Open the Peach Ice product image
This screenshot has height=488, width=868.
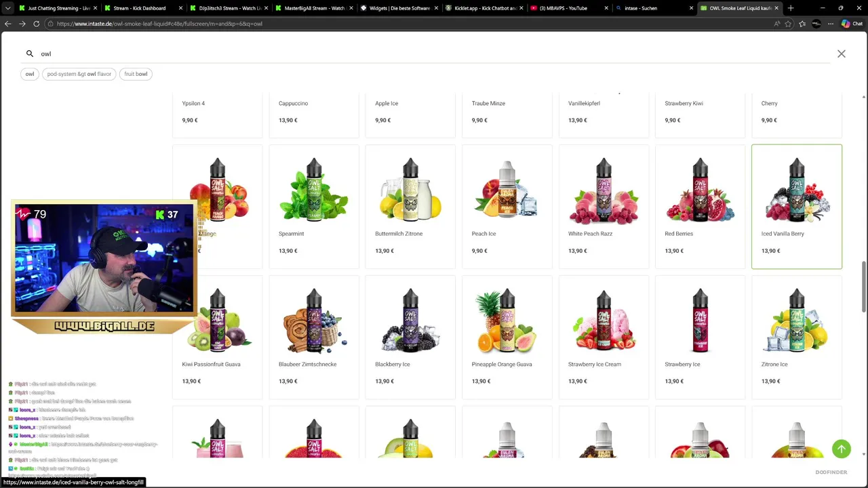point(507,190)
